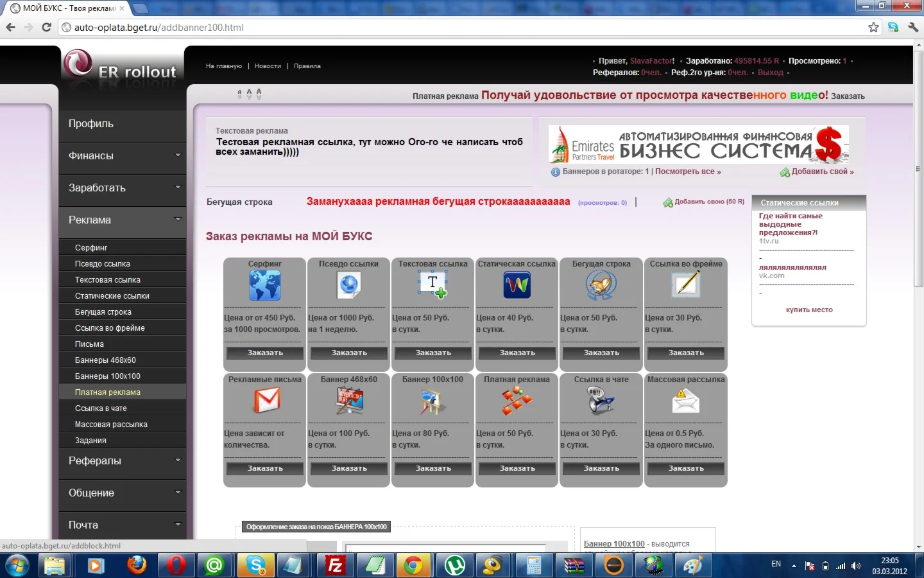Image resolution: width=924 pixels, height=578 pixels.
Task: Go to На главную top link
Action: 224,66
